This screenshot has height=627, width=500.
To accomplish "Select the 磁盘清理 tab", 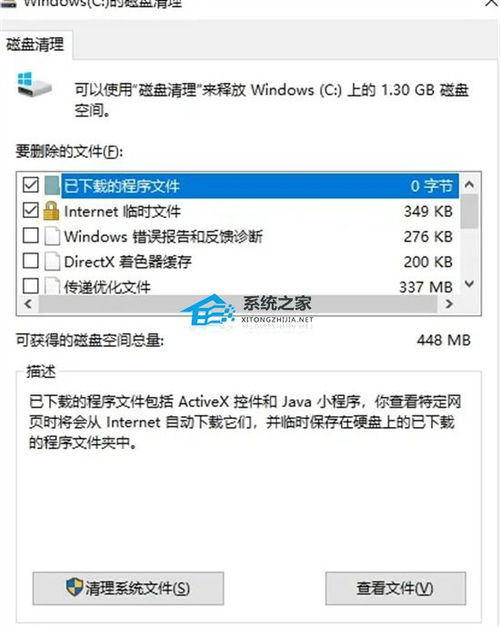I will tap(35, 44).
